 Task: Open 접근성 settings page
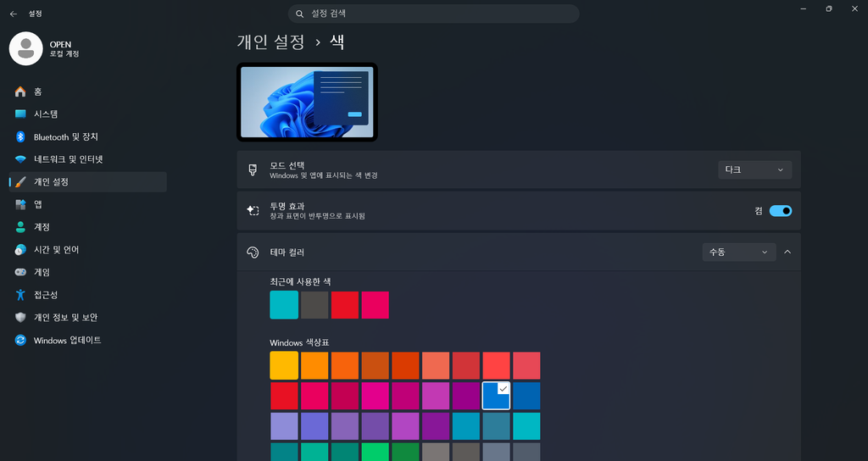[x=88, y=295]
